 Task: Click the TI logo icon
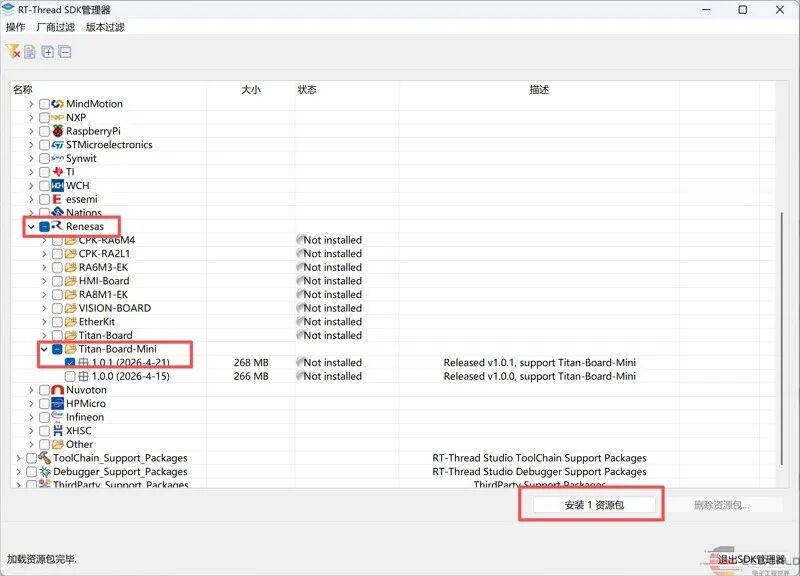58,172
